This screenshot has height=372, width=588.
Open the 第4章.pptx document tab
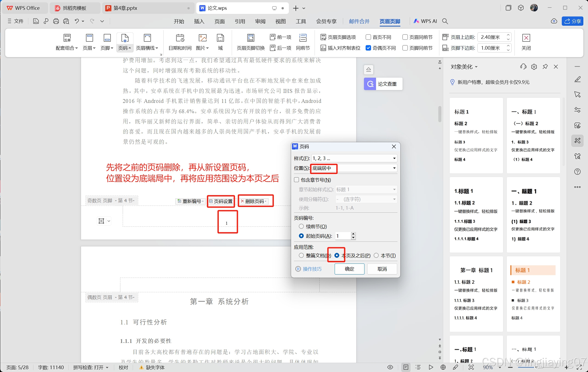tap(125, 8)
